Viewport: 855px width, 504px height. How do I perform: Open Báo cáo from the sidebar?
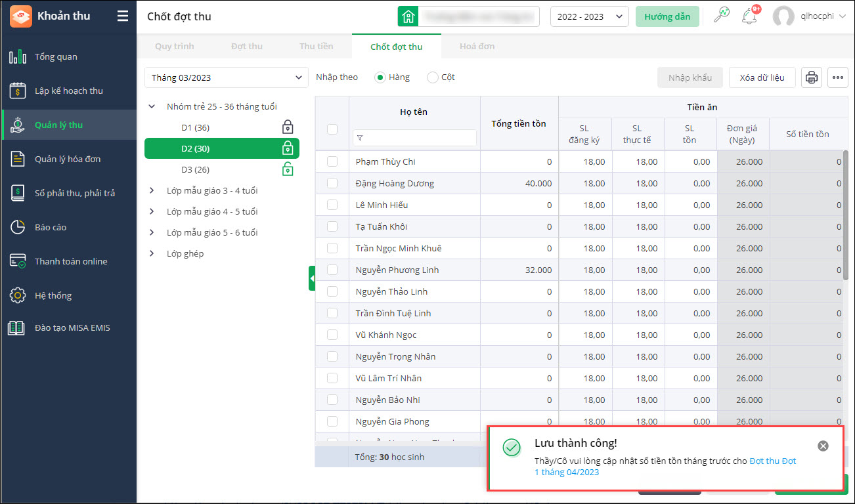pyautogui.click(x=51, y=227)
